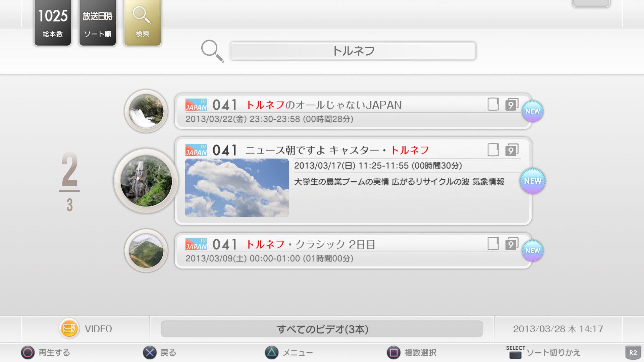Click the 戻る back label
Screen dimensions: 644x362
pos(168,353)
